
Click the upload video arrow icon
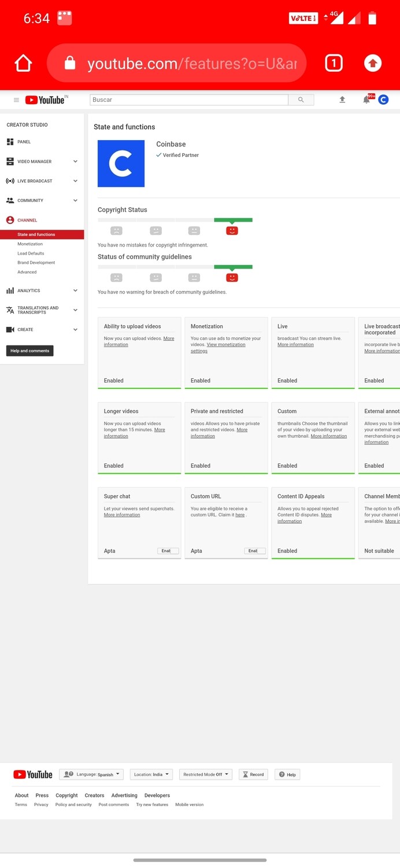pyautogui.click(x=342, y=100)
